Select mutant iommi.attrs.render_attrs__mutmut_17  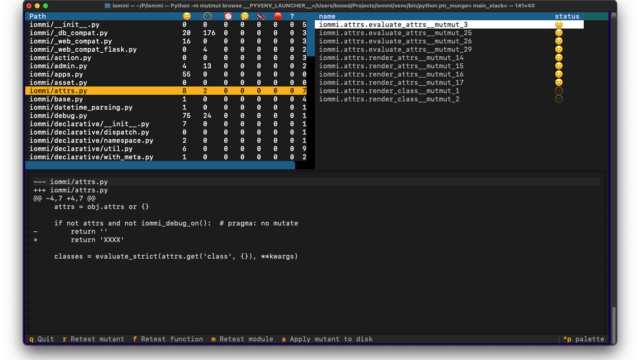tap(449, 82)
